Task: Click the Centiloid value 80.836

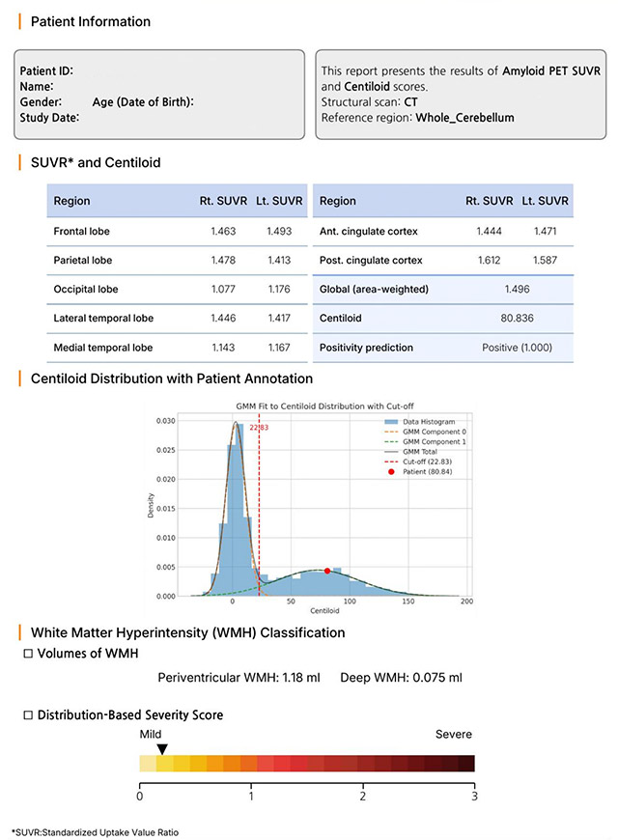Action: (507, 317)
